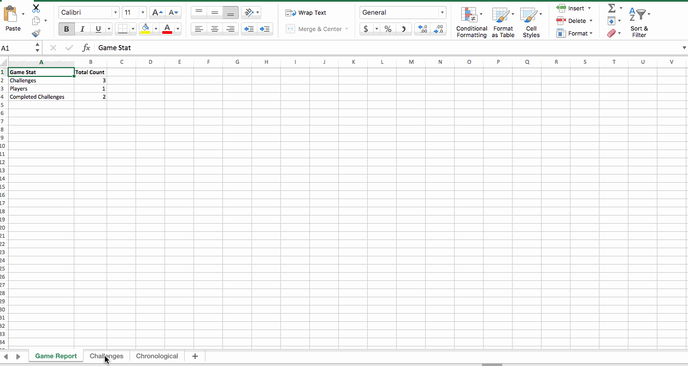The image size is (688, 366).
Task: Click the previous sheet navigation arrow
Action: click(6, 356)
